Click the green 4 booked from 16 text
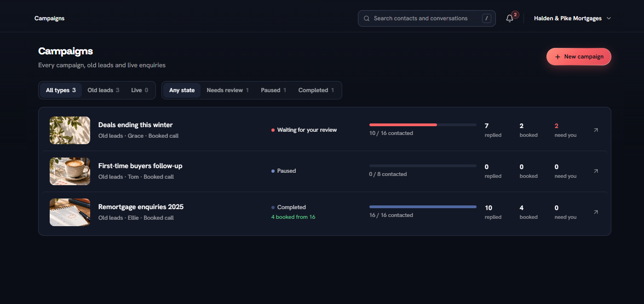644x304 pixels. pos(293,217)
